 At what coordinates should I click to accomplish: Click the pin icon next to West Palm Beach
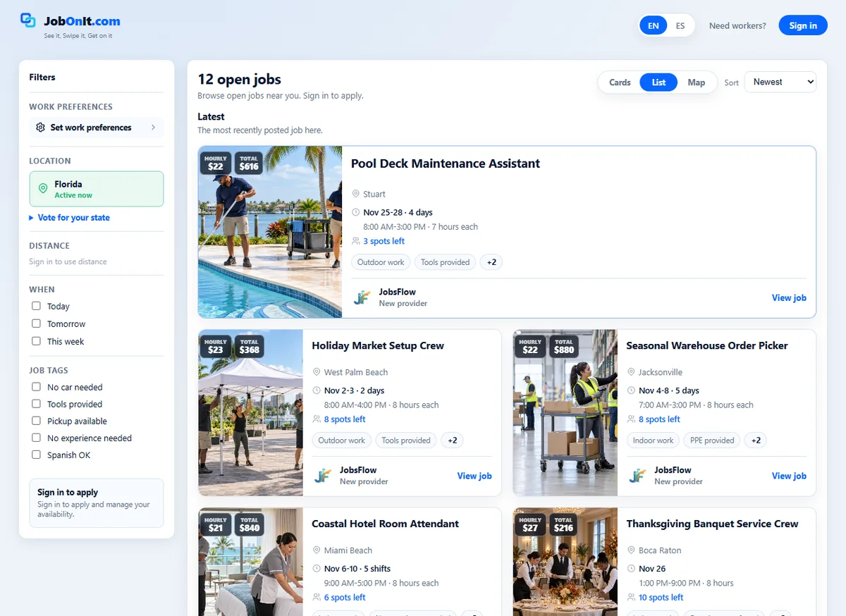point(317,372)
